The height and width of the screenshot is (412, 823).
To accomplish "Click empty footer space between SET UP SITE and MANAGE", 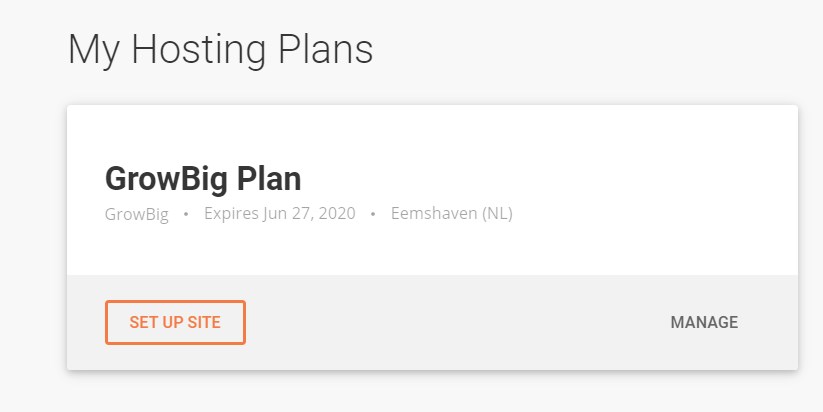I will [x=457, y=322].
